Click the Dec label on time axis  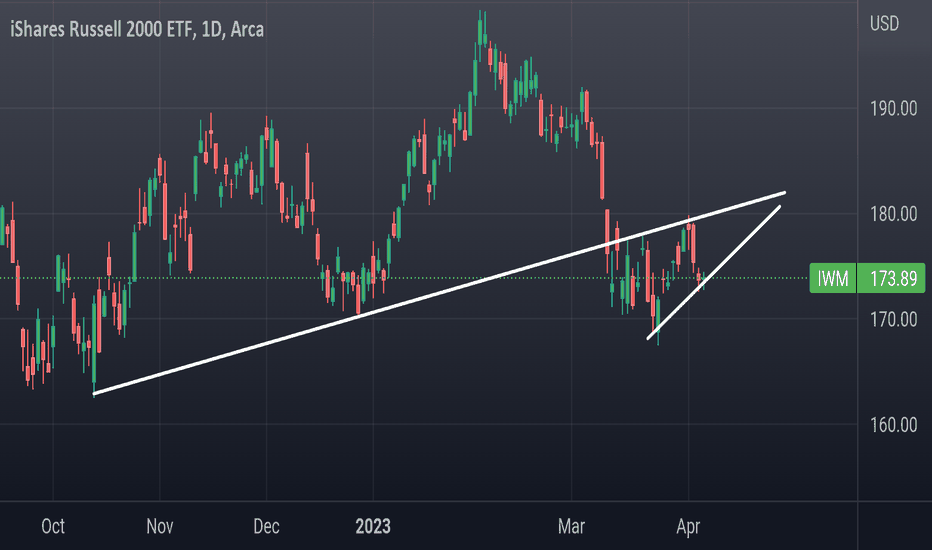[x=266, y=526]
